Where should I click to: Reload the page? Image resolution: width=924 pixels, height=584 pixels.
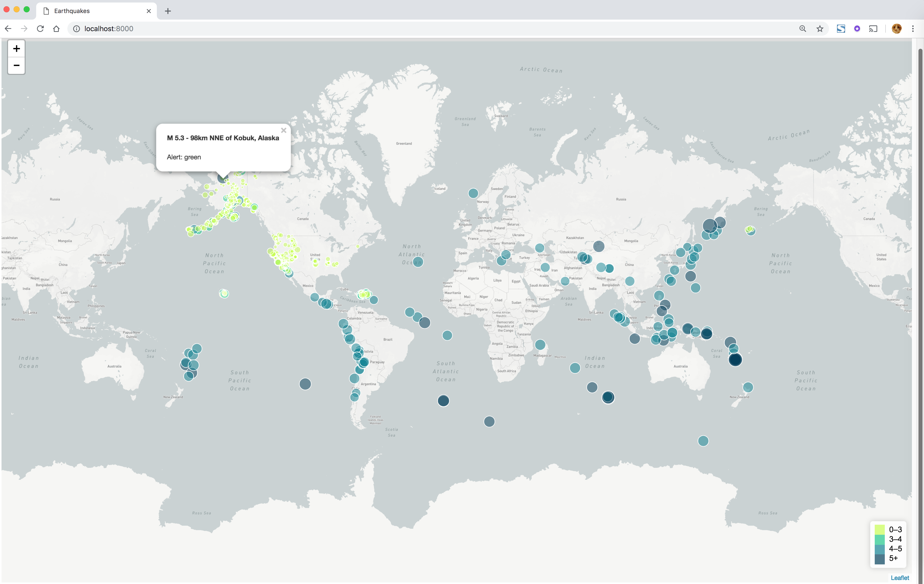[x=40, y=29]
